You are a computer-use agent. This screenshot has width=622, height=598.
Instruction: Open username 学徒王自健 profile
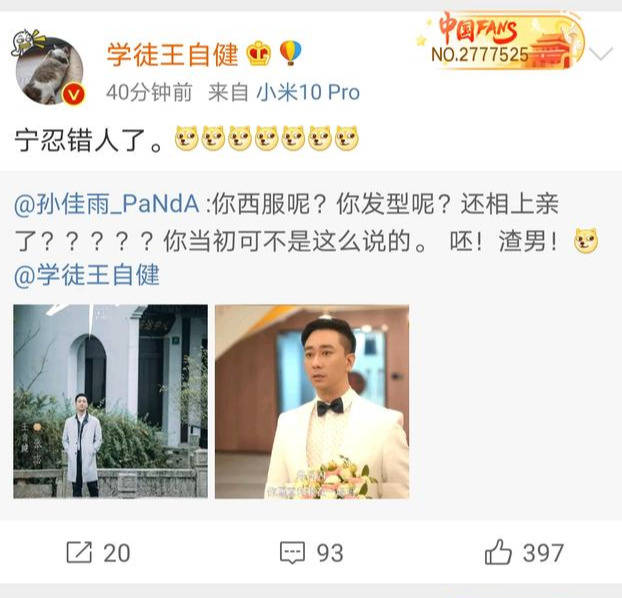(x=173, y=54)
